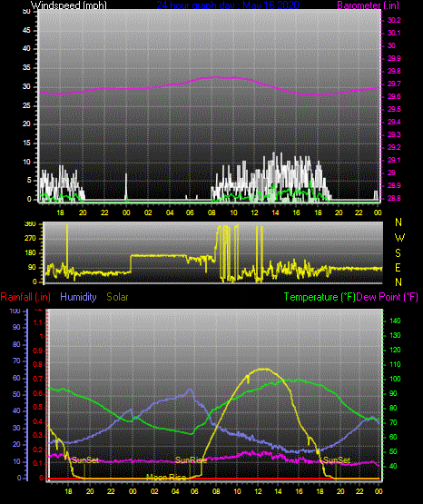Click the Temperature (°F) legend label
The width and height of the screenshot is (423, 504).
point(320,297)
